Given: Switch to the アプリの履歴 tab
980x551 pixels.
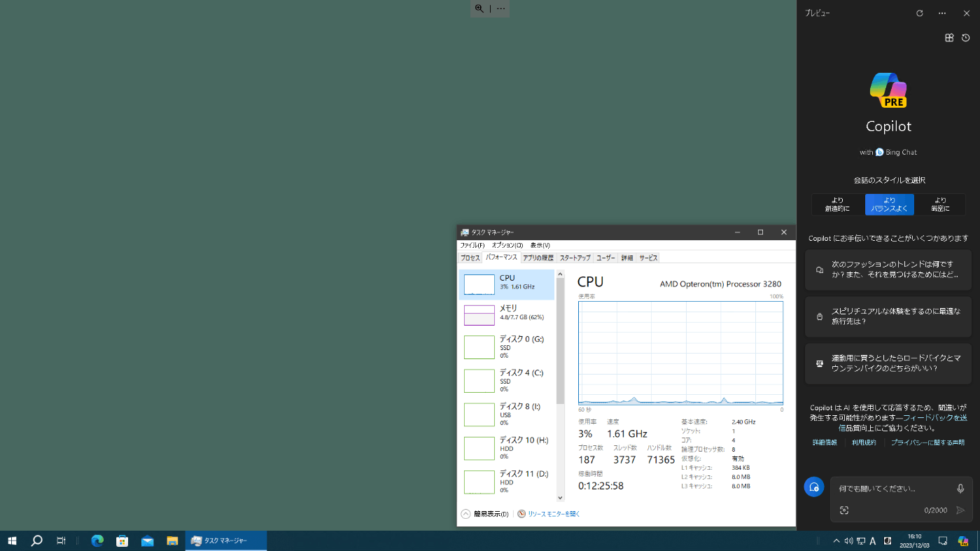Looking at the screenshot, I should coord(538,258).
